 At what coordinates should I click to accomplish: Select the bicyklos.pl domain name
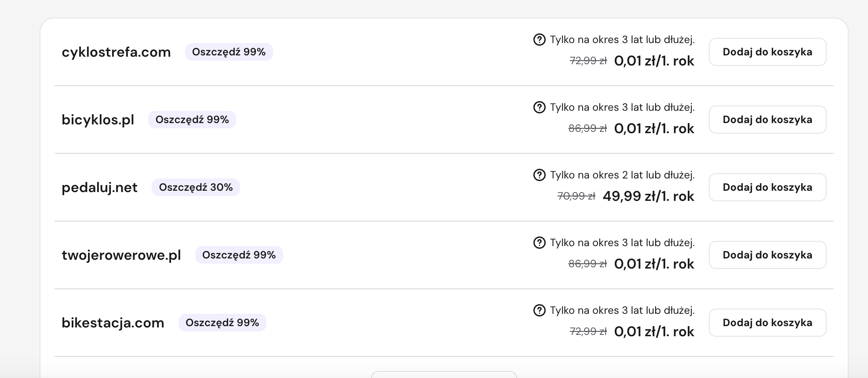tap(98, 120)
